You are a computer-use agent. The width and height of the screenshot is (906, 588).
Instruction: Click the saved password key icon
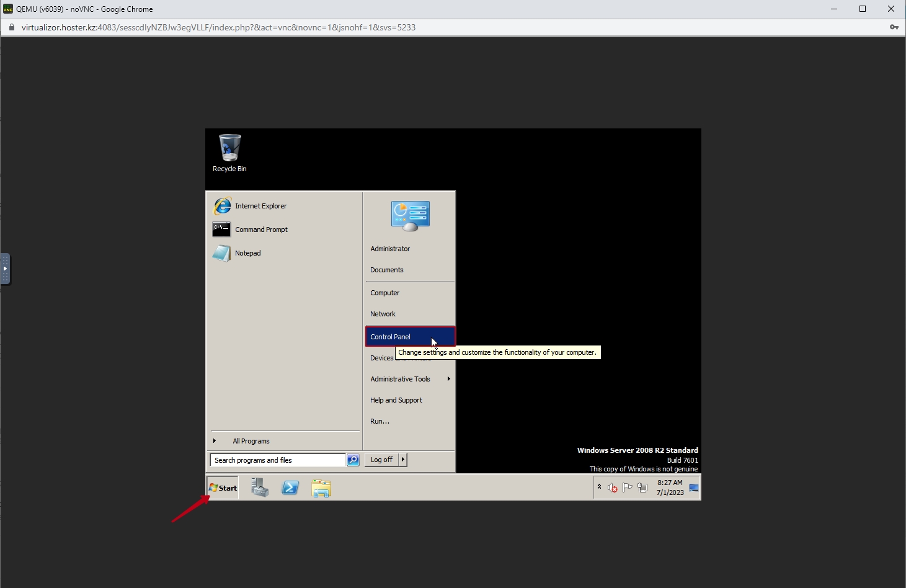pos(894,27)
